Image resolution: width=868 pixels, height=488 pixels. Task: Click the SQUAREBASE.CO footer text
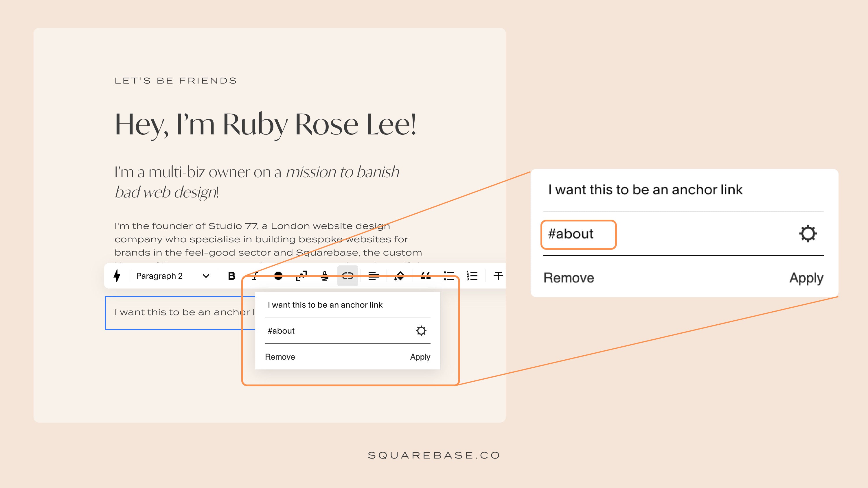coord(434,455)
